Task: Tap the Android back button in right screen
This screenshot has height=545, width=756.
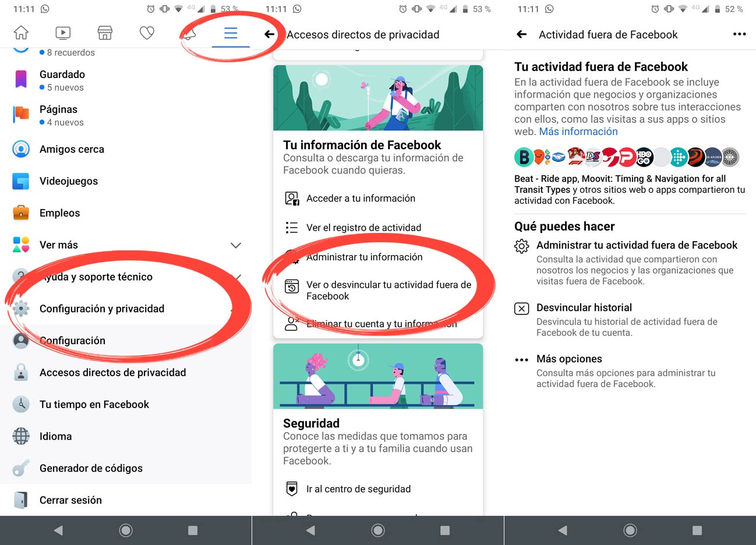Action: [x=563, y=530]
